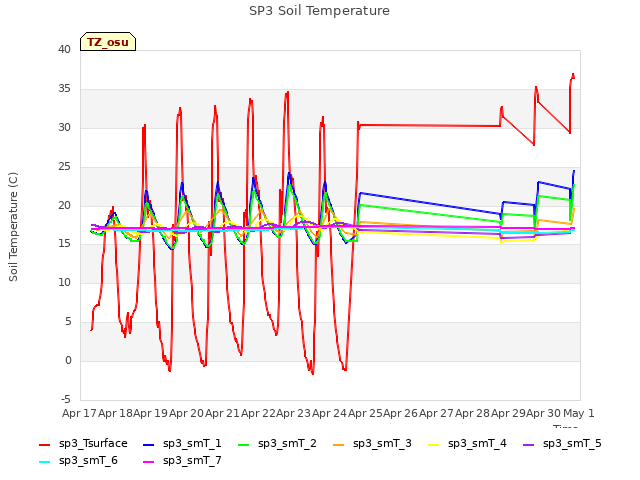Click the 30 y-axis tick label
The width and height of the screenshot is (640, 480).
64,128
